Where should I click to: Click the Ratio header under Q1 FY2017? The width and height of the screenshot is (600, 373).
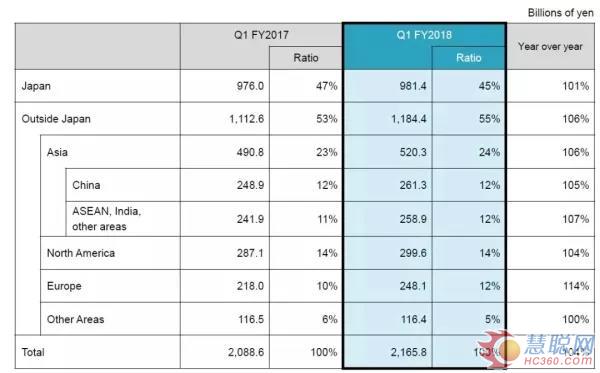pos(306,58)
